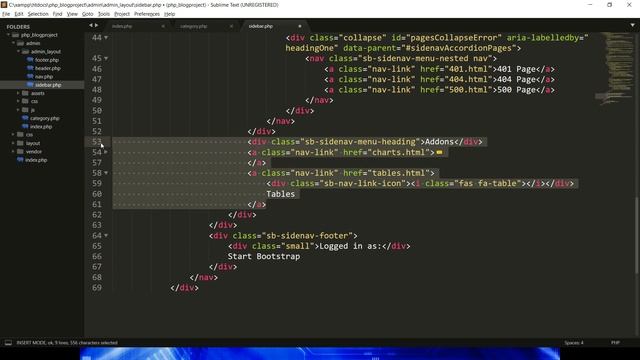
Task: Expand the yellow folded-code marker on line 54
Action: coord(439,152)
